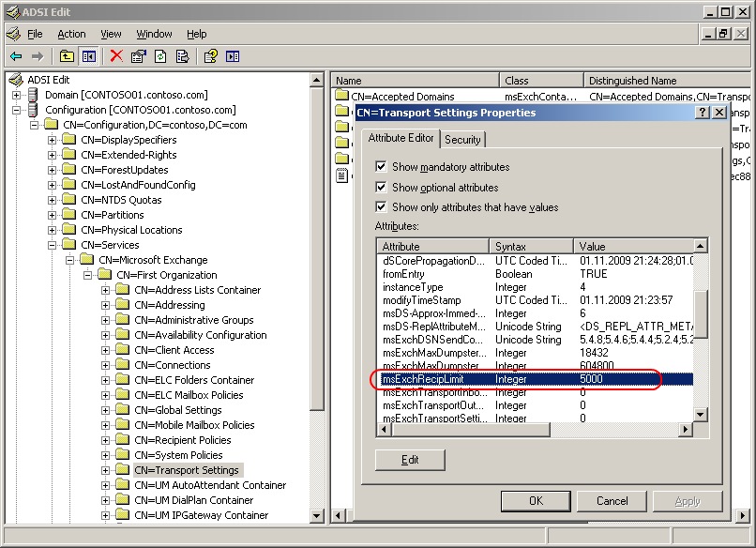Viewport: 756px width, 548px height.
Task: Click the Edit button
Action: pyautogui.click(x=410, y=460)
